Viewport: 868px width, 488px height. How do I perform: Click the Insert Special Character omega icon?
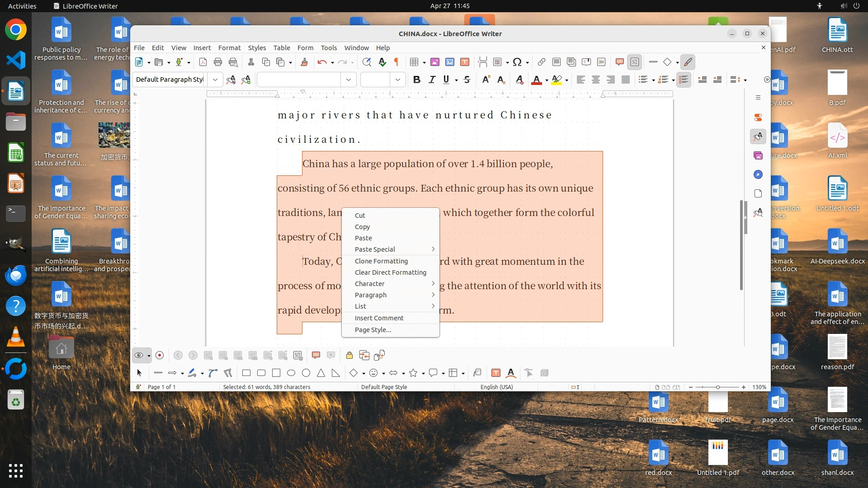[x=518, y=62]
